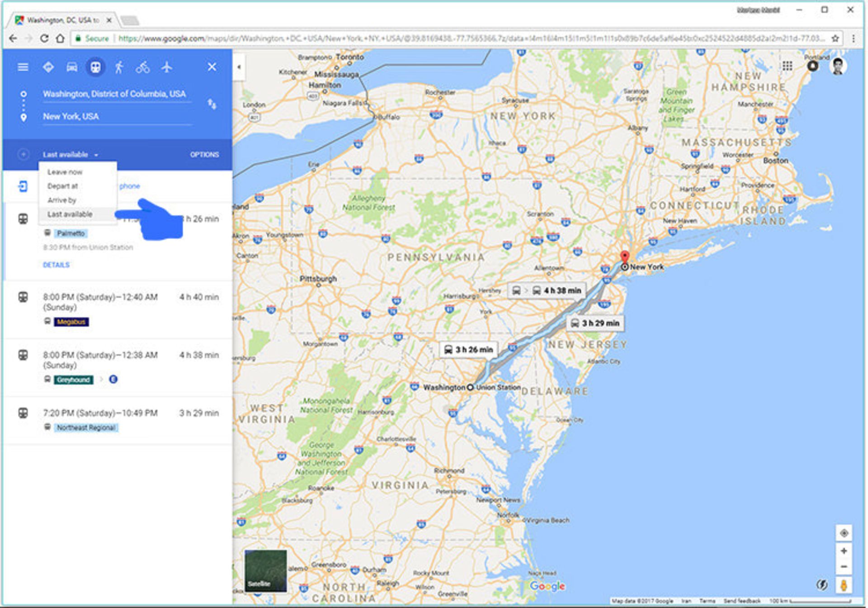Click the lite mode lightning icon

tap(822, 585)
